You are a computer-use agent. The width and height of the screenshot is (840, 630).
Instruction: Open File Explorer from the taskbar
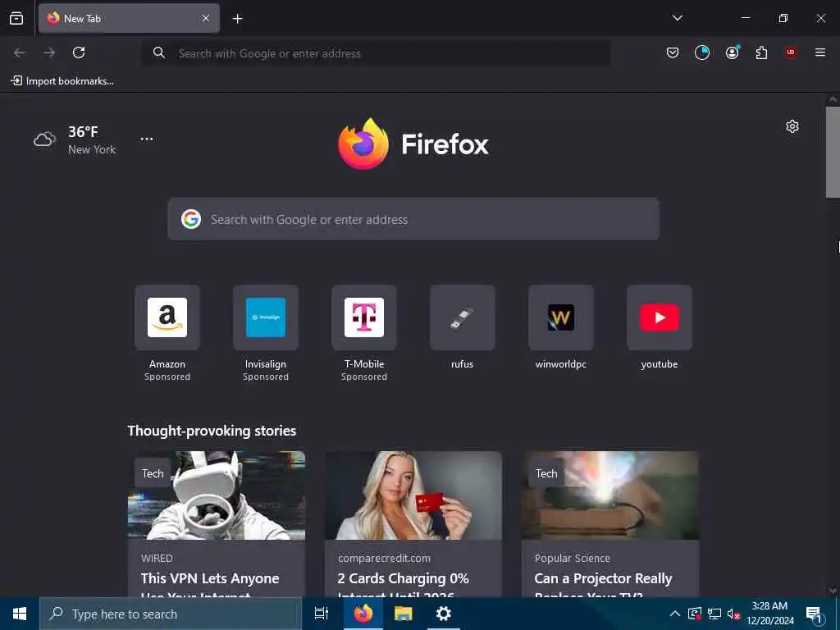[x=404, y=614]
